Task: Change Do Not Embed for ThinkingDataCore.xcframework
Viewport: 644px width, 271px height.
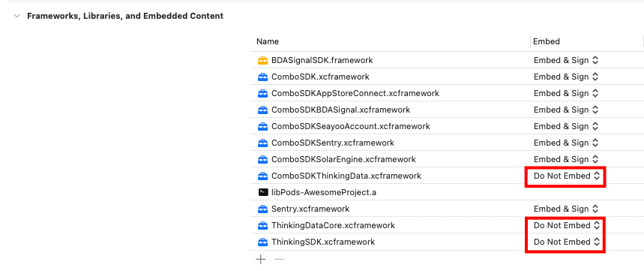Action: [567, 225]
